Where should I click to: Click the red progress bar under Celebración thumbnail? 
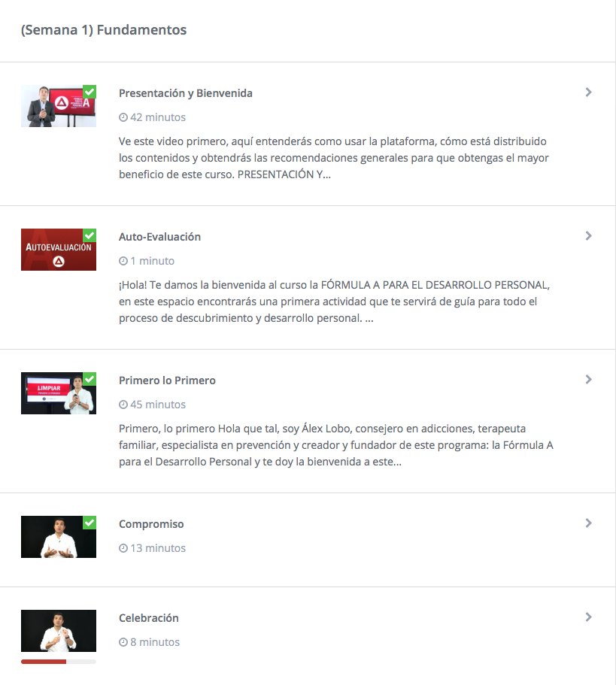44,662
